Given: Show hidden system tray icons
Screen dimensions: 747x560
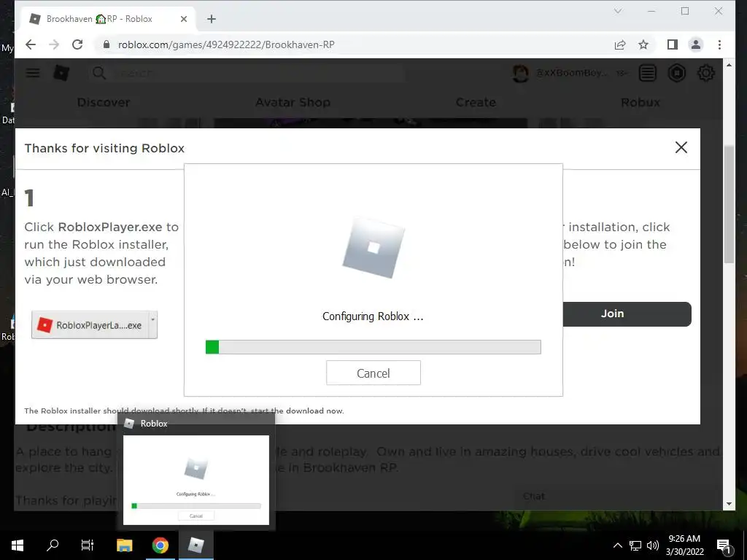Looking at the screenshot, I should click(x=617, y=545).
